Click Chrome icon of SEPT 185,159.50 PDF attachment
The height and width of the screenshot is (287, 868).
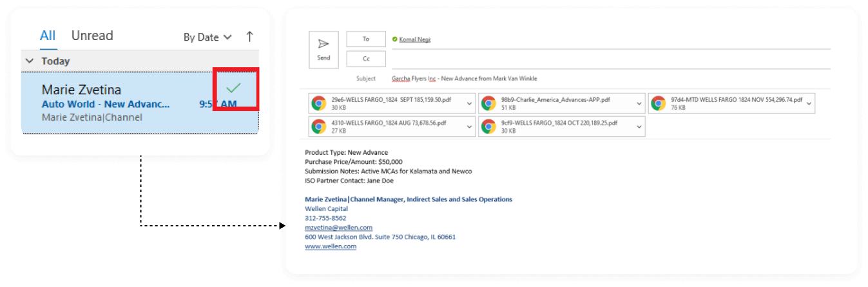coord(318,103)
